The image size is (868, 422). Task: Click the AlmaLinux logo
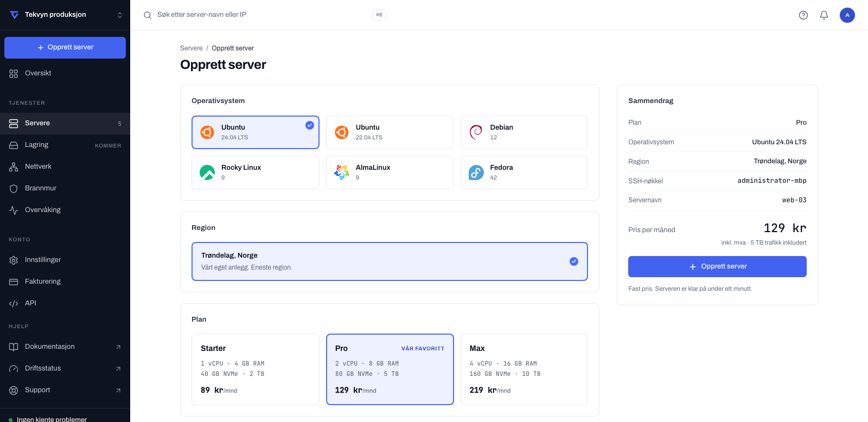coord(342,172)
